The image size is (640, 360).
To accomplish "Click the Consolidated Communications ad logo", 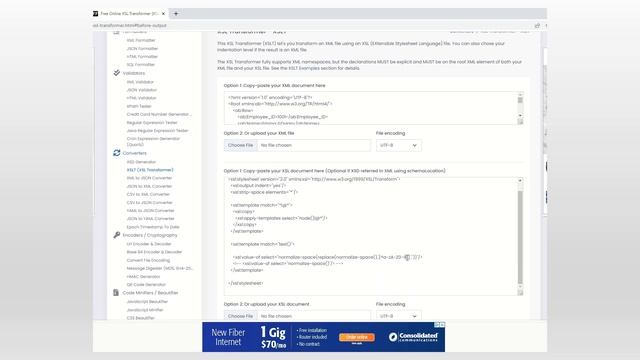I will click(x=413, y=337).
